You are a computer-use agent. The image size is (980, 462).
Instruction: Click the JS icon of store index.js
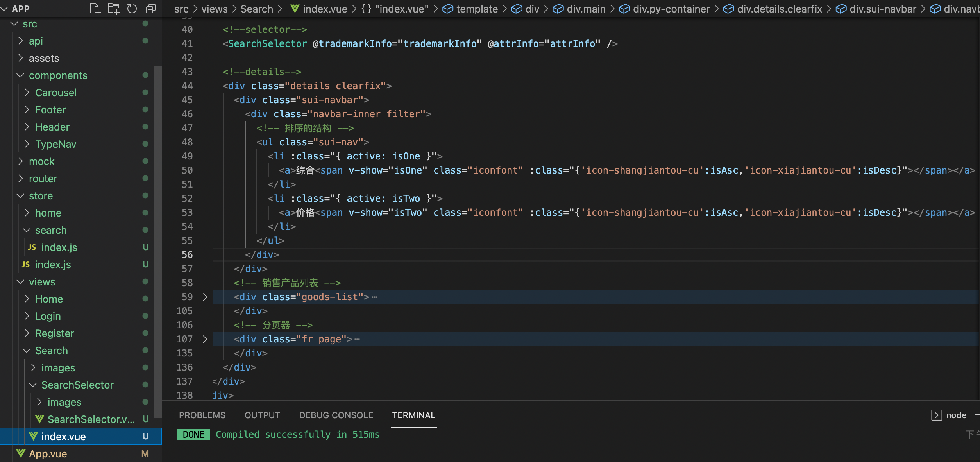pos(26,265)
